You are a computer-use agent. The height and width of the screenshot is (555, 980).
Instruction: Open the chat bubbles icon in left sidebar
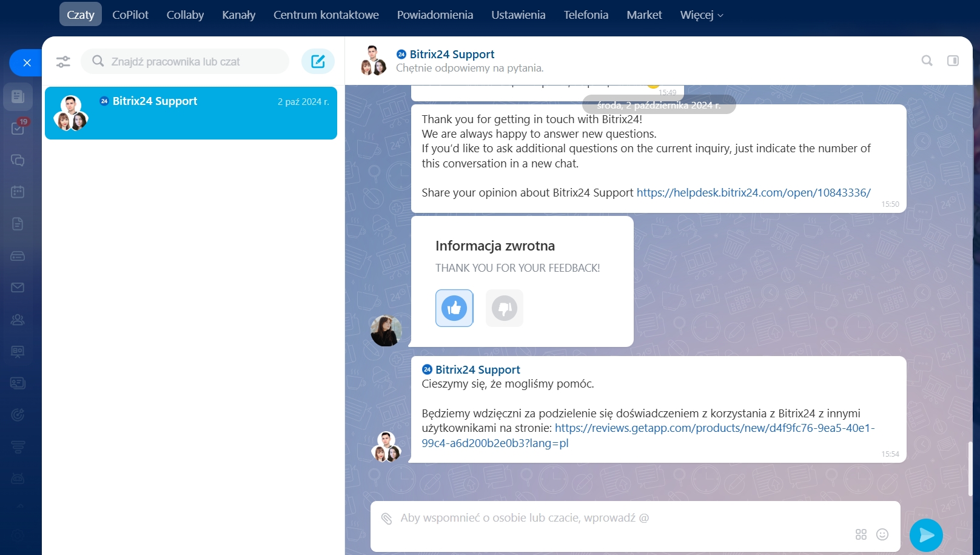tap(18, 160)
